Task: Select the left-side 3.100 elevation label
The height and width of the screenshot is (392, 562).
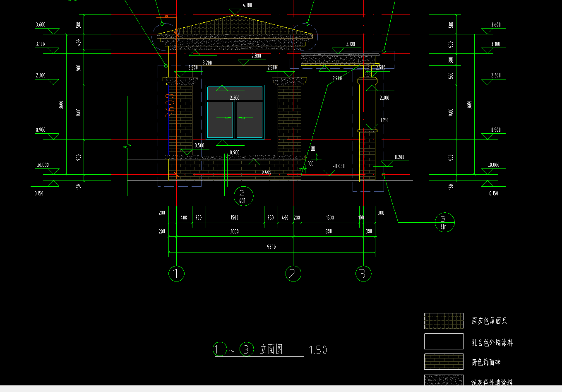Action: point(41,44)
